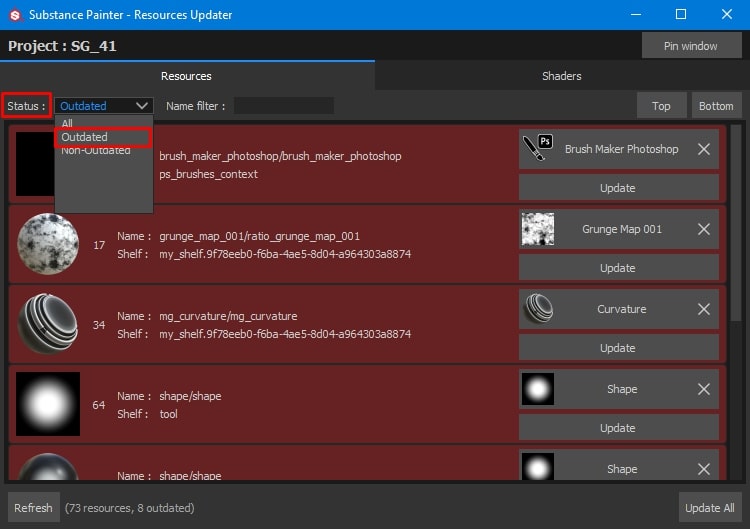Click the Curvature resource preview icon

538,310
